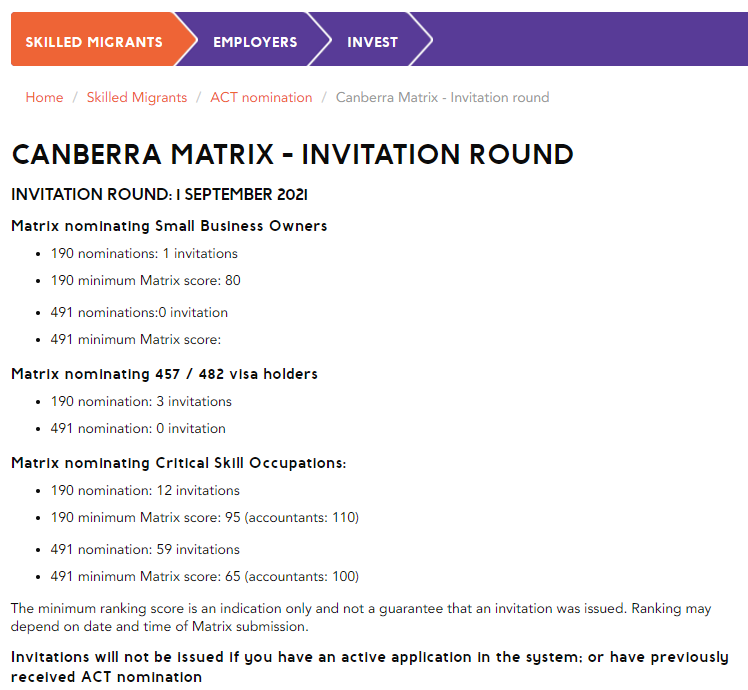Click the '190 minimum Matrix score: 80' line
Image resolution: width=748 pixels, height=690 pixels.
point(145,280)
